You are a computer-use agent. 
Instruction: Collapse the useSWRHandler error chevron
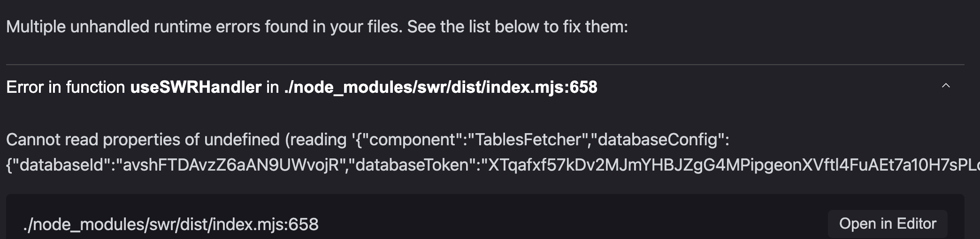pos(946,86)
